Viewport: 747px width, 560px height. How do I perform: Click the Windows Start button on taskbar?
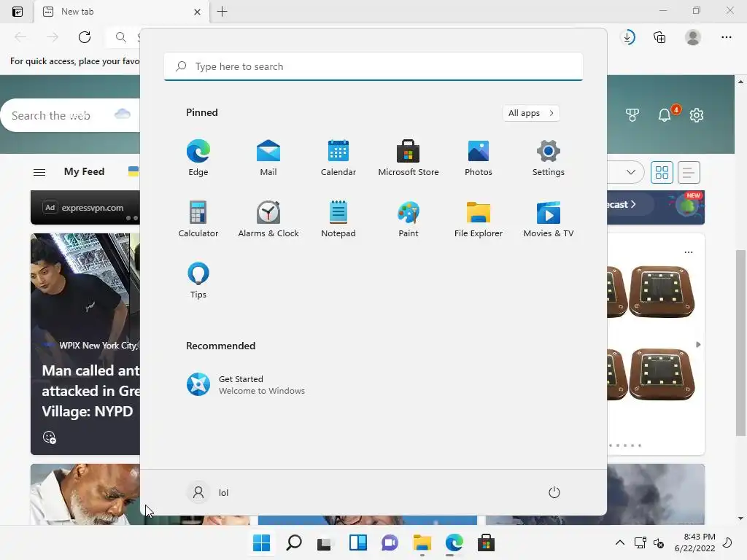pyautogui.click(x=261, y=542)
